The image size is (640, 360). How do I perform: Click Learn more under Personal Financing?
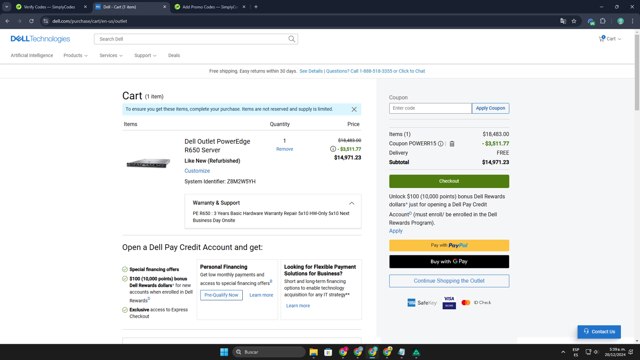pos(261,295)
